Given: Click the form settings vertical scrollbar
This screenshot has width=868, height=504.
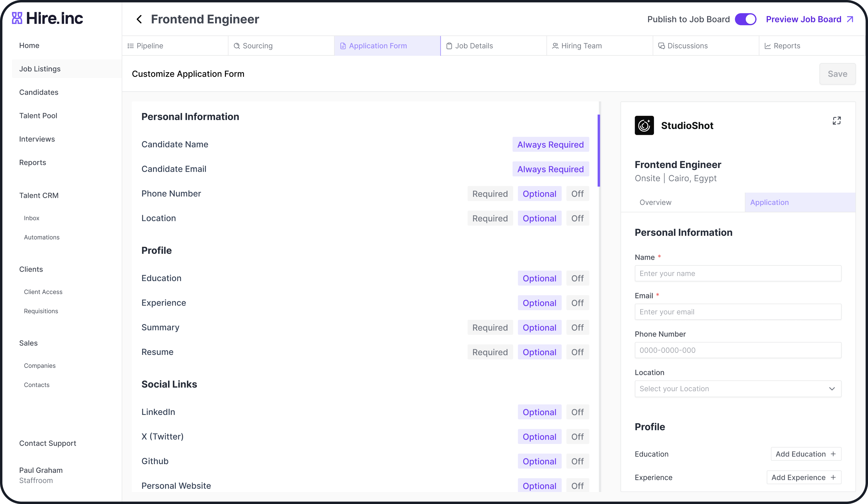Looking at the screenshot, I should pos(599,151).
